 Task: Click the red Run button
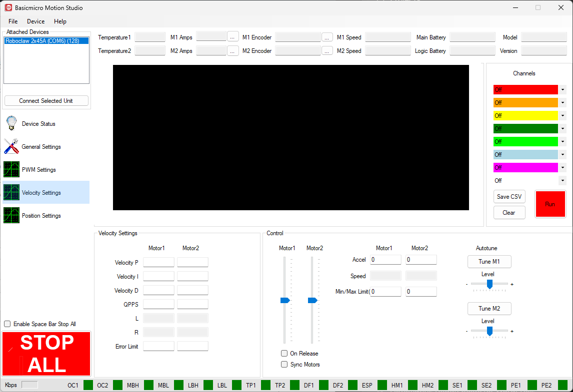550,204
